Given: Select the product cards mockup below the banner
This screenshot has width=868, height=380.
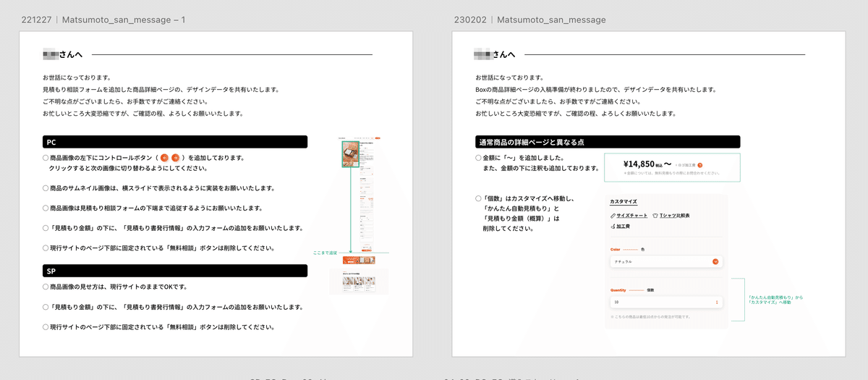Looking at the screenshot, I should pos(359,281).
